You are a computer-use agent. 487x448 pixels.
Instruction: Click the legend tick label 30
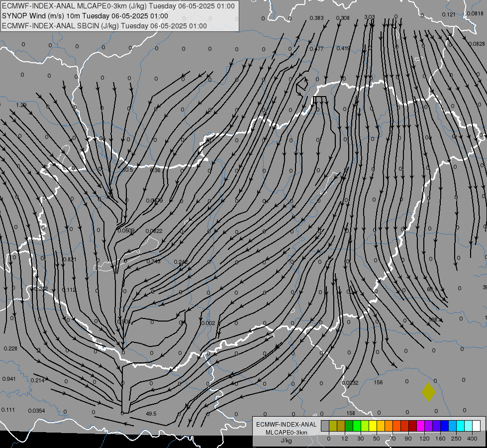coord(360,439)
